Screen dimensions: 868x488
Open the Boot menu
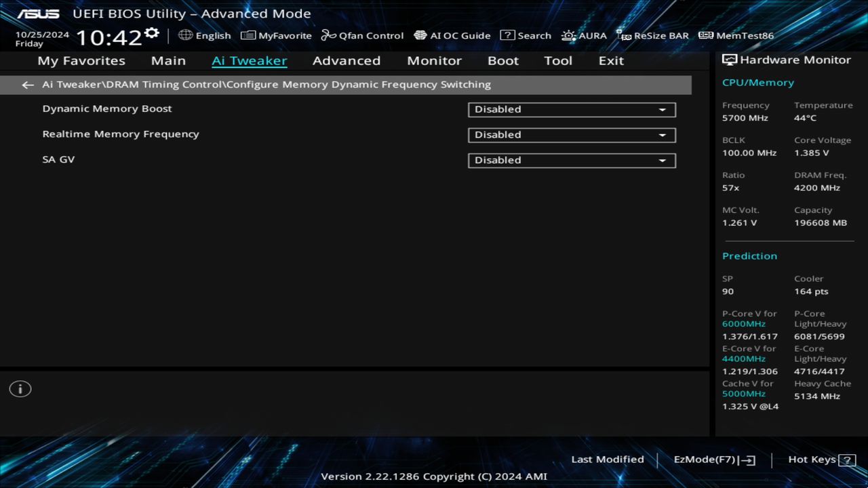(502, 60)
